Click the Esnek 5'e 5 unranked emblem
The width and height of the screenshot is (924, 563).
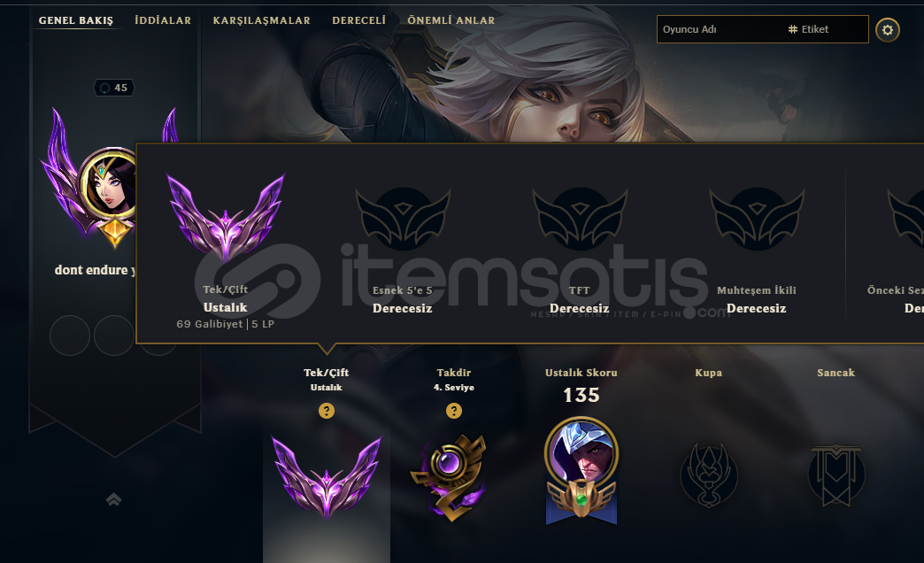(403, 220)
